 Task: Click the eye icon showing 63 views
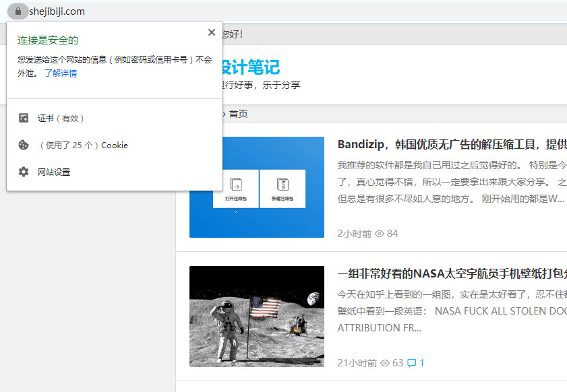384,362
